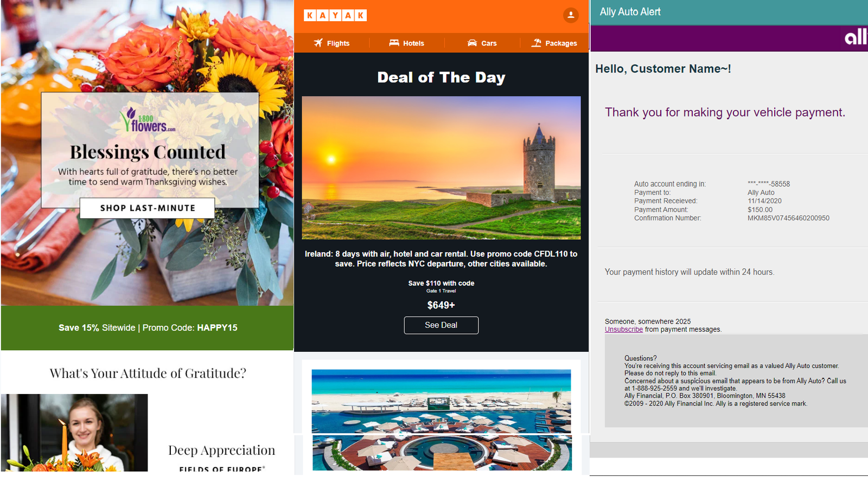Click the Thanksgiving wishes description text
868x477 pixels.
pos(148,177)
